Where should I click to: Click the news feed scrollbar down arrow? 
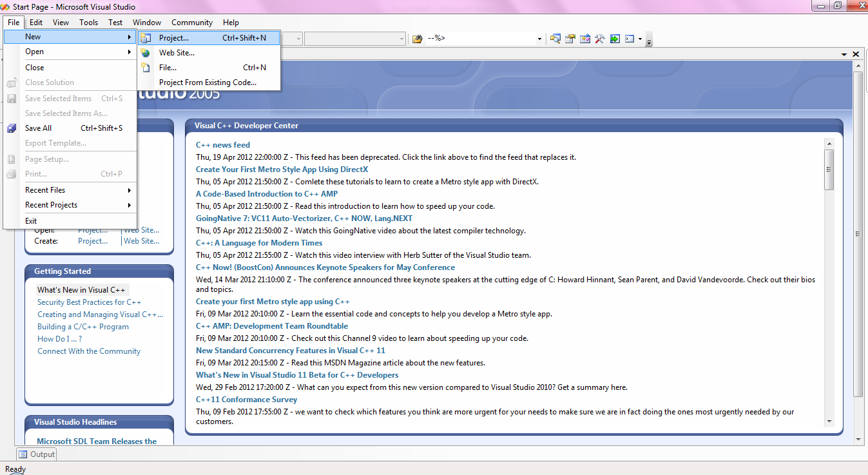click(x=829, y=421)
